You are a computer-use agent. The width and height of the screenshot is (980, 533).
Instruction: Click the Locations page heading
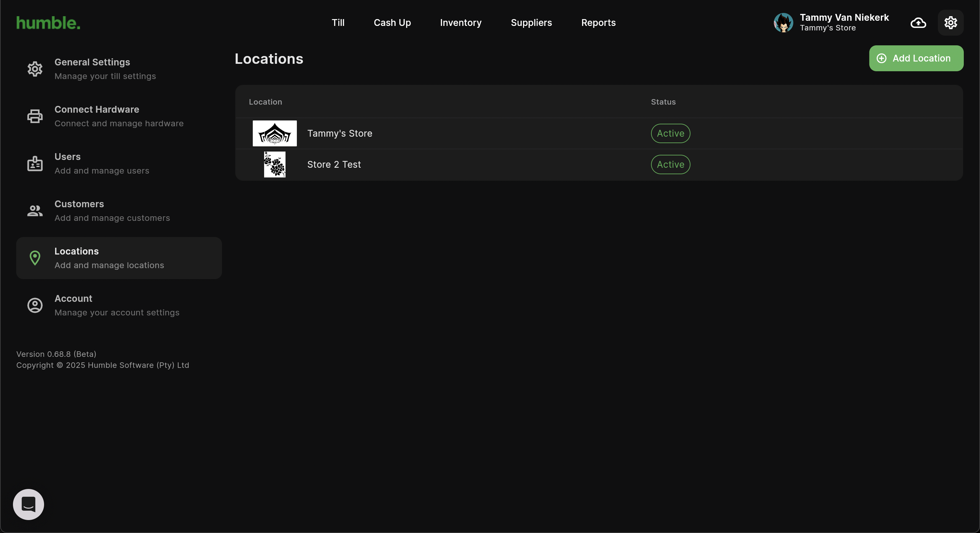click(269, 59)
